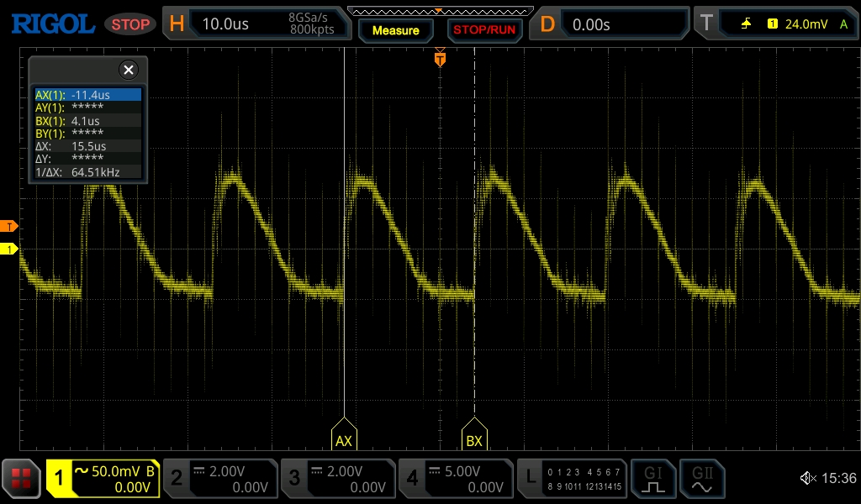Image resolution: width=861 pixels, height=504 pixels.
Task: Select BX cursor marker at bottom
Action: click(474, 434)
